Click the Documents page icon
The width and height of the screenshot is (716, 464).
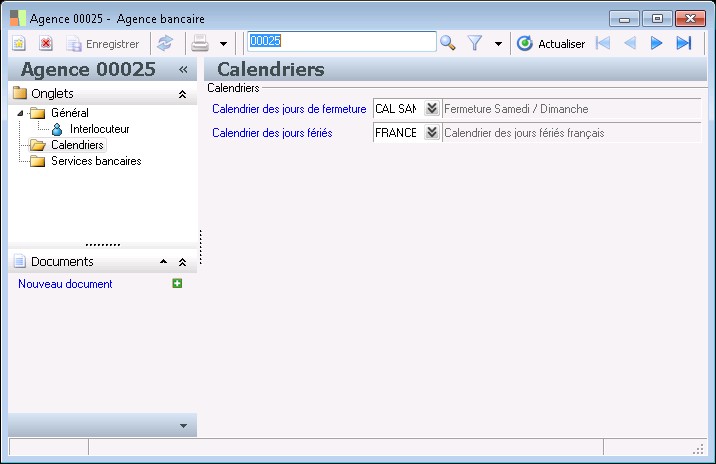20,261
